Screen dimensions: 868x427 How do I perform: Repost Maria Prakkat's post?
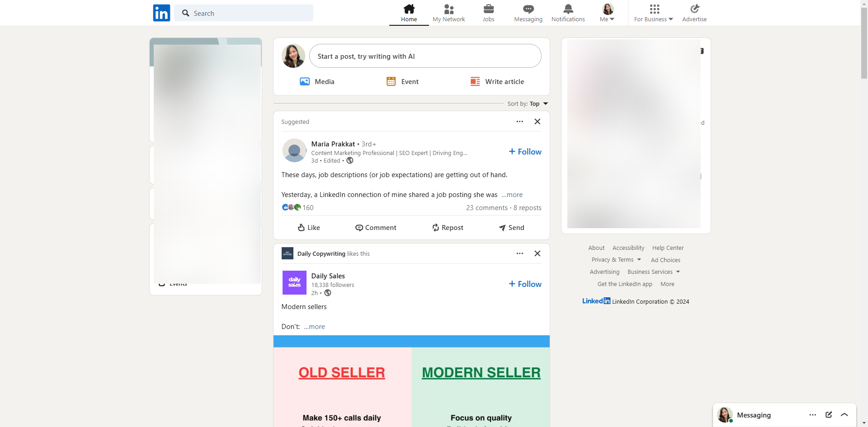(448, 228)
